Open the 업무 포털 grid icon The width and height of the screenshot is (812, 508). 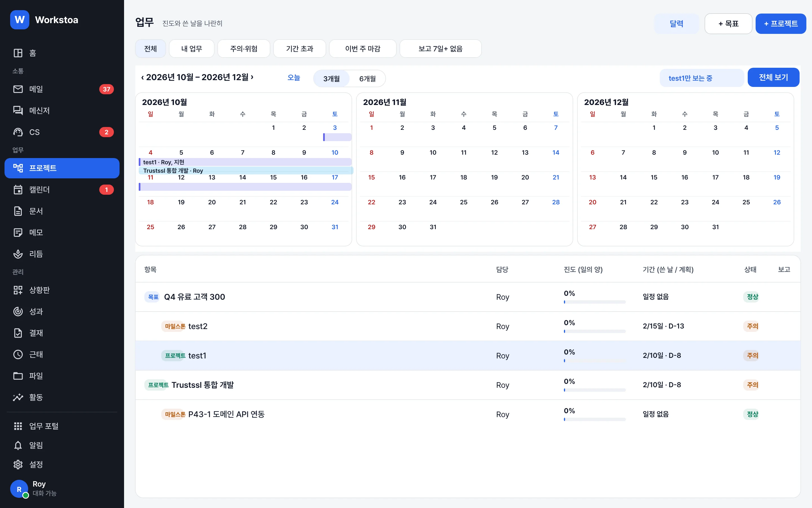click(18, 426)
